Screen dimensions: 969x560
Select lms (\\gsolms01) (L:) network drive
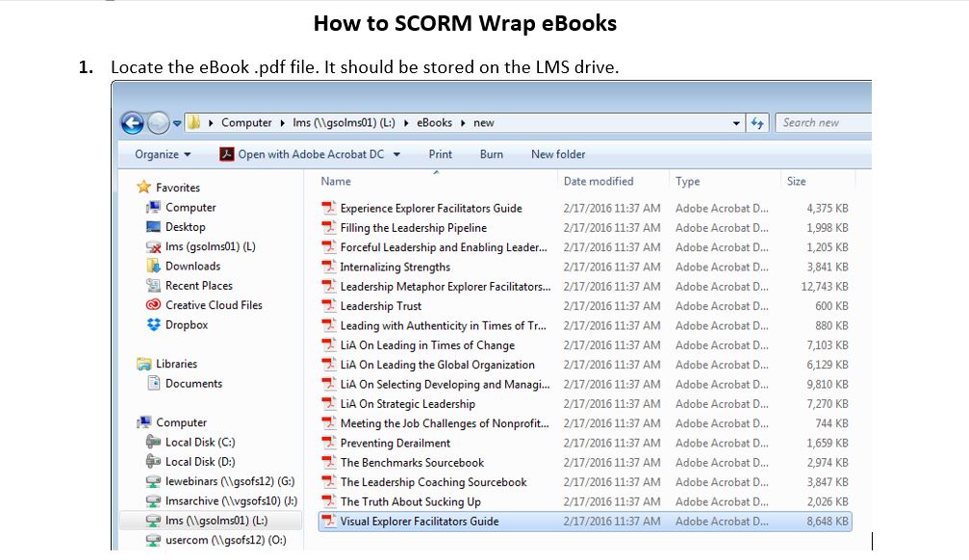[212, 521]
